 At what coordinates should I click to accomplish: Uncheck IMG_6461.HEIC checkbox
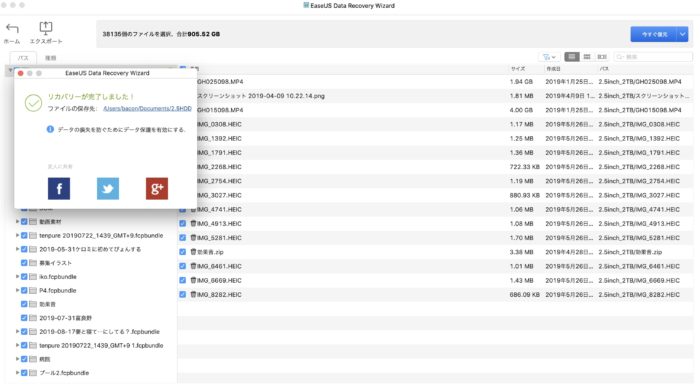(x=183, y=266)
